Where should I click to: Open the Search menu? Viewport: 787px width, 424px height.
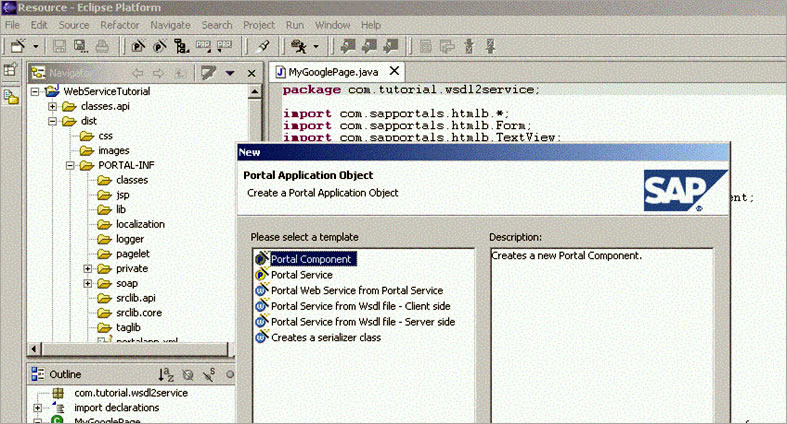tap(217, 25)
